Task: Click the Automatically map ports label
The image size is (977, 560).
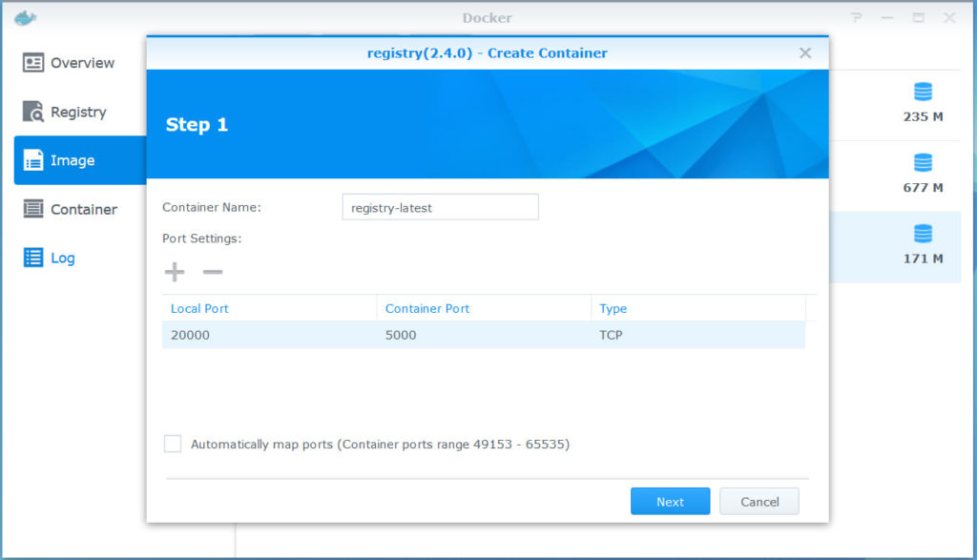Action: point(380,445)
